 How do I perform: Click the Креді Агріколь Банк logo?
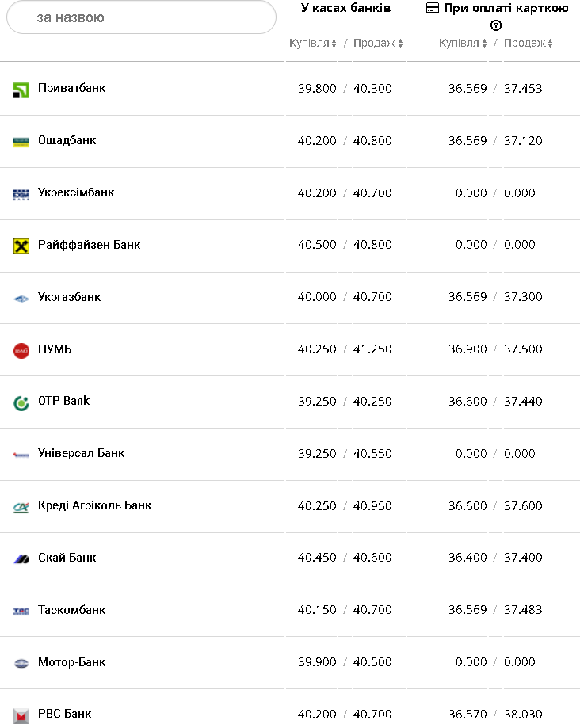tap(21, 507)
